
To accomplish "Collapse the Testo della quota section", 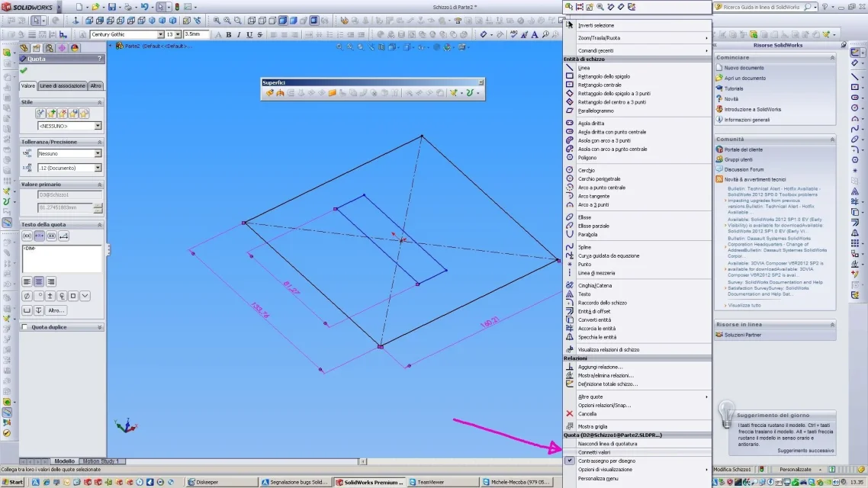I will click(100, 225).
